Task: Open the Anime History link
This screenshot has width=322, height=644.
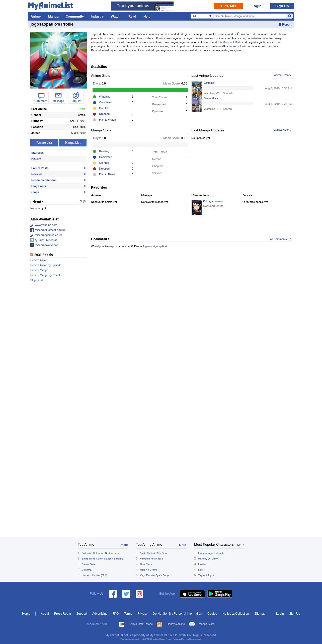Action: coord(282,75)
